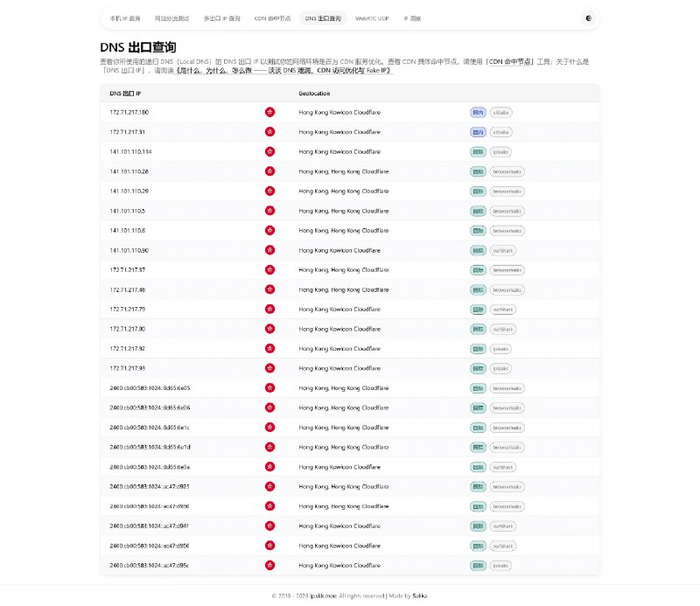This screenshot has height=606, width=700.
Task: Select the browserleaks tag for 141.101.110.28
Action: pyautogui.click(x=507, y=171)
